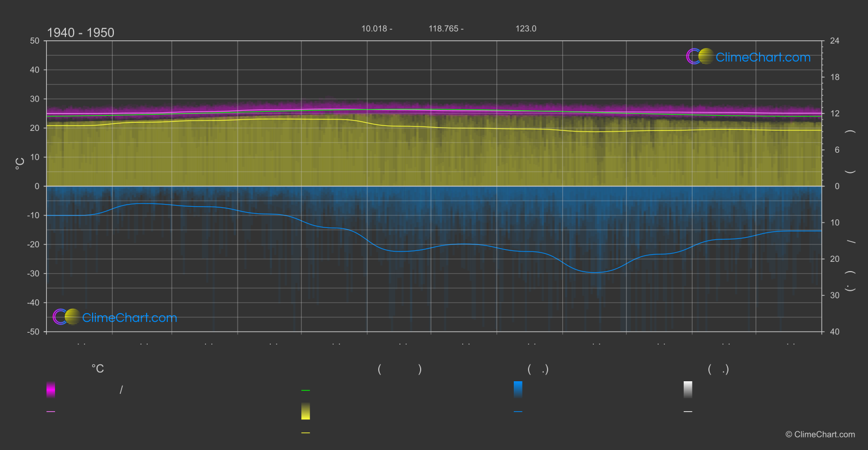The width and height of the screenshot is (868, 450).
Task: Click the rotated '°C' axis title
Action: click(20, 164)
